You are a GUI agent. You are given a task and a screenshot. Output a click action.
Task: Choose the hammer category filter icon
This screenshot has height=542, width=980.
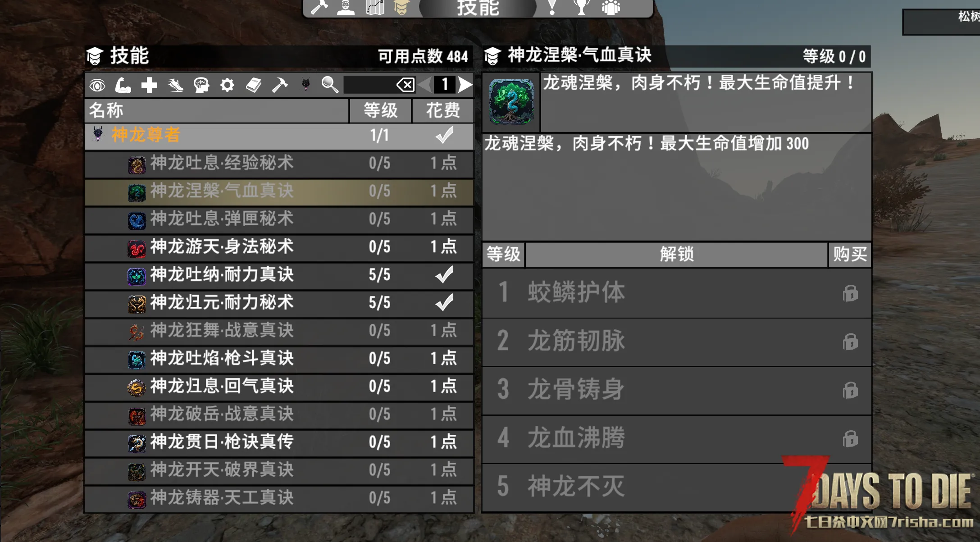pos(280,85)
